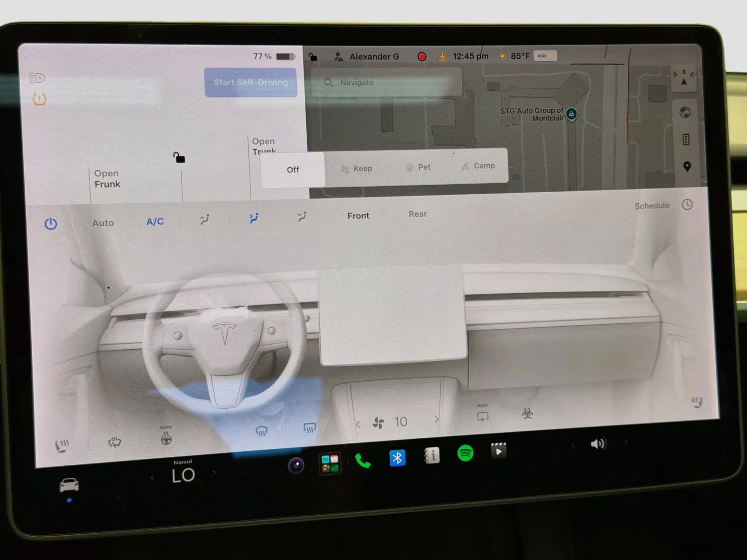Open the Phone app
The width and height of the screenshot is (747, 560).
click(x=363, y=461)
